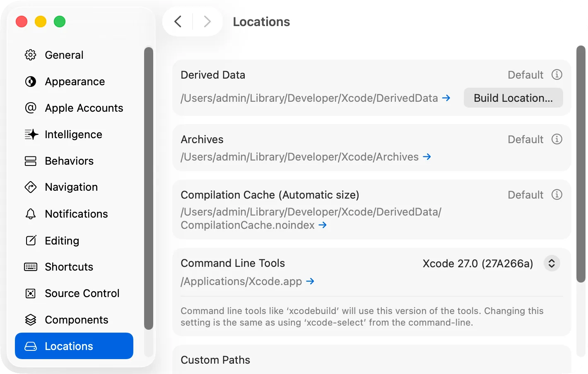The width and height of the screenshot is (588, 374).
Task: Click the Archives heading
Action: [202, 139]
